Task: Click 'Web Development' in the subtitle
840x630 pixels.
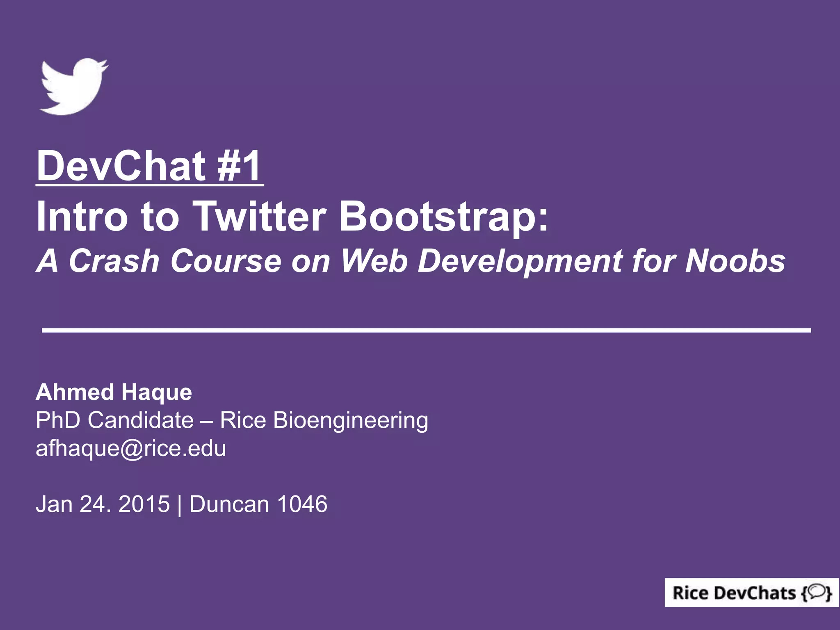Action: (481, 261)
